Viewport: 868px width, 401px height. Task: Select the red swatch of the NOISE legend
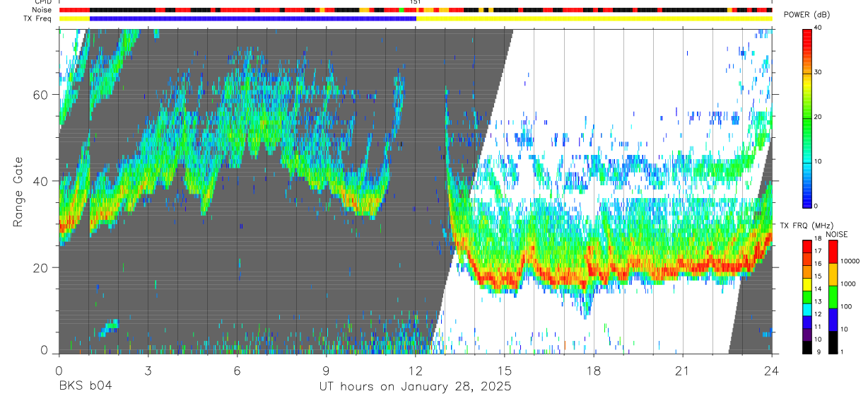(x=833, y=252)
